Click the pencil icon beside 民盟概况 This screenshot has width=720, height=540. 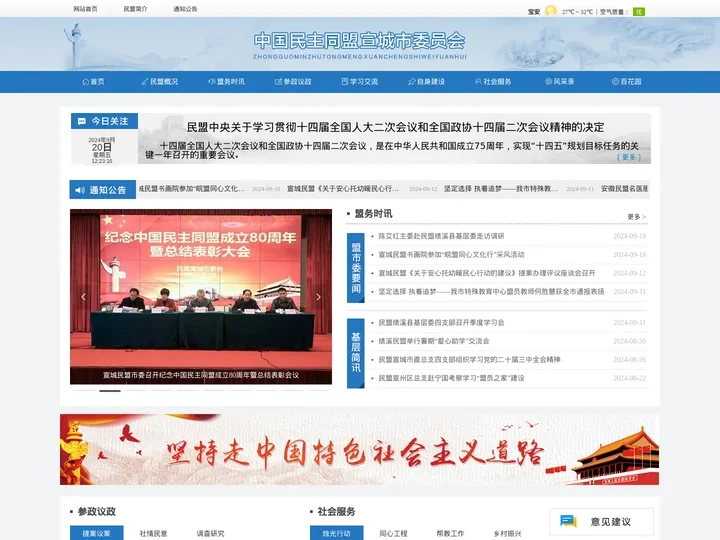coord(145,82)
